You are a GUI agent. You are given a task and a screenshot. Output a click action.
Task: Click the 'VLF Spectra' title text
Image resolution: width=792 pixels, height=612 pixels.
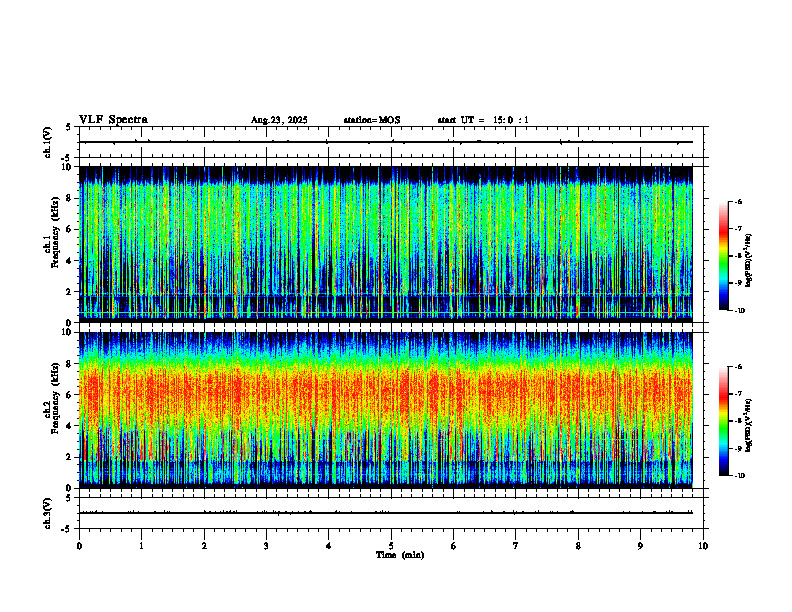tap(113, 120)
